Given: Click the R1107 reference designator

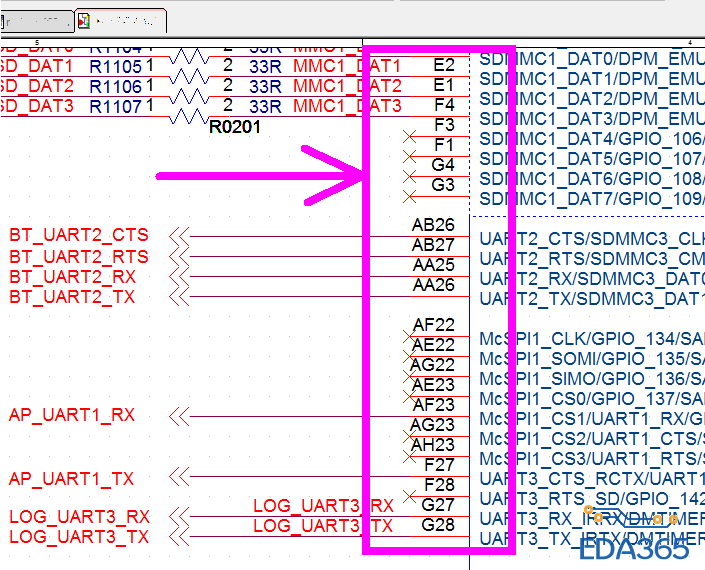Looking at the screenshot, I should pos(116,107).
